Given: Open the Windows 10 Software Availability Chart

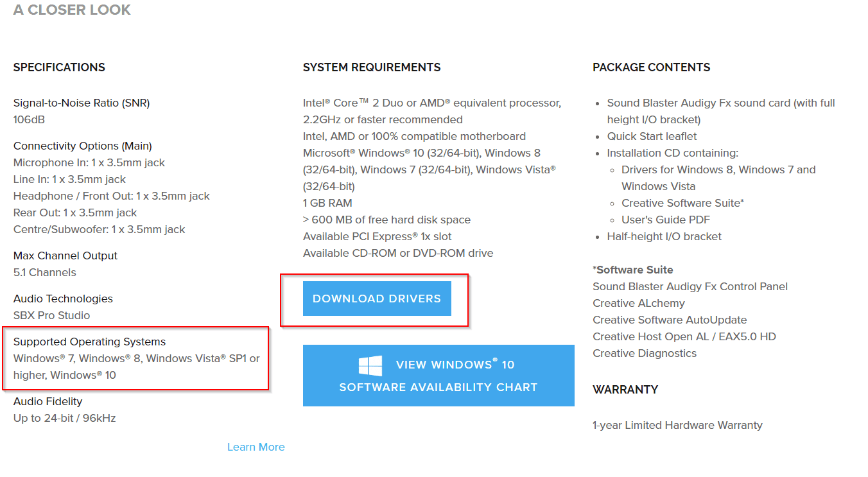Looking at the screenshot, I should pos(438,376).
